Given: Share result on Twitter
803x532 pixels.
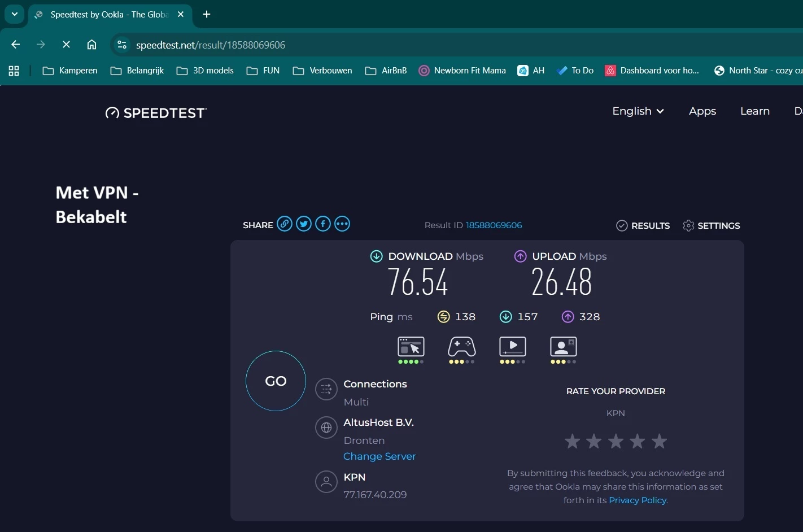Looking at the screenshot, I should pyautogui.click(x=304, y=224).
